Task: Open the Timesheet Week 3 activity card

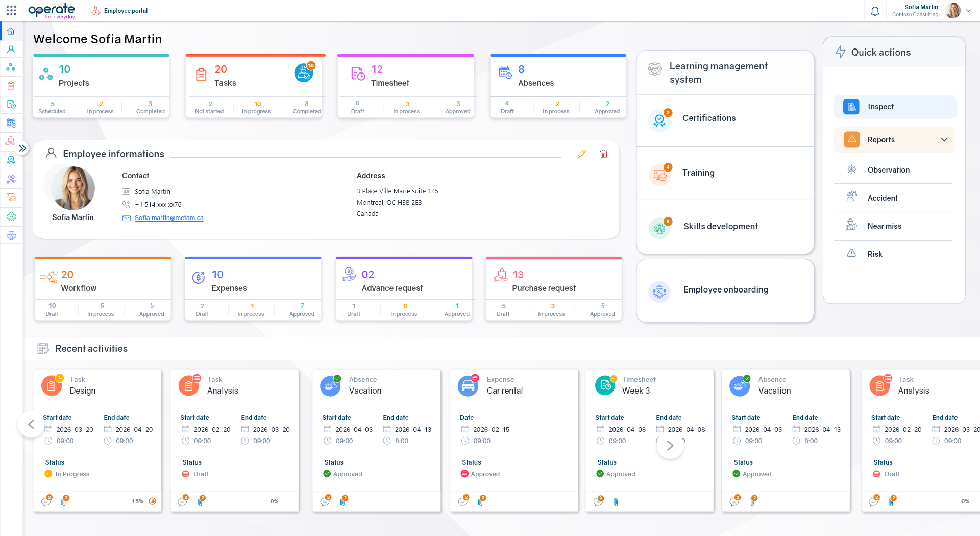Action: point(649,440)
